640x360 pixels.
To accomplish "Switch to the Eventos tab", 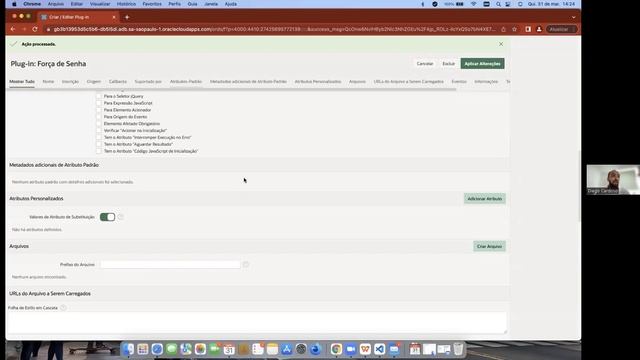I will 459,82.
